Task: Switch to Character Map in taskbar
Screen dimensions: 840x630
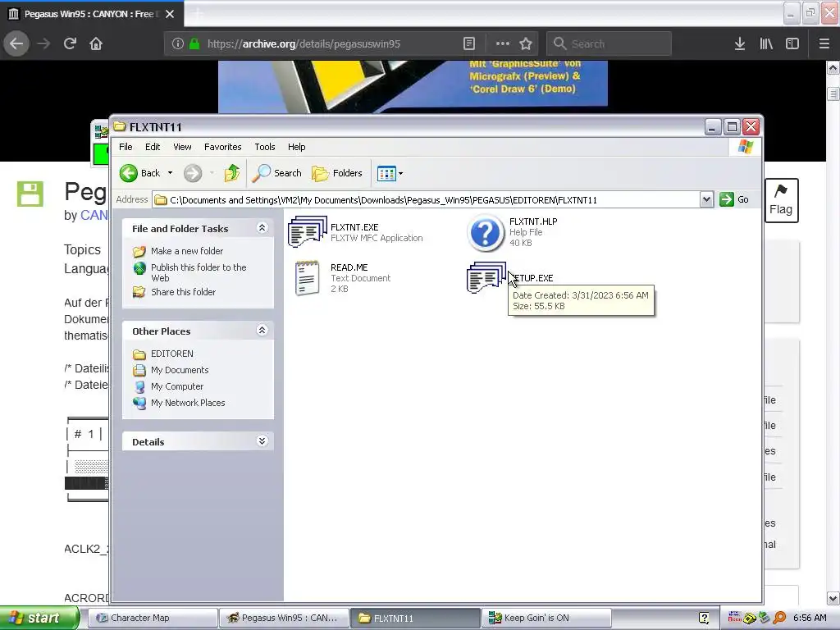Action: coord(152,618)
